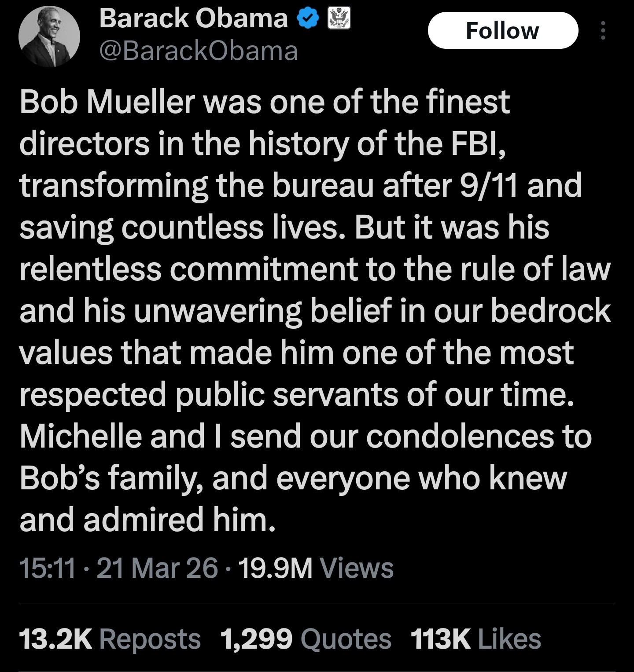Open the 113K Likes list

(475, 639)
